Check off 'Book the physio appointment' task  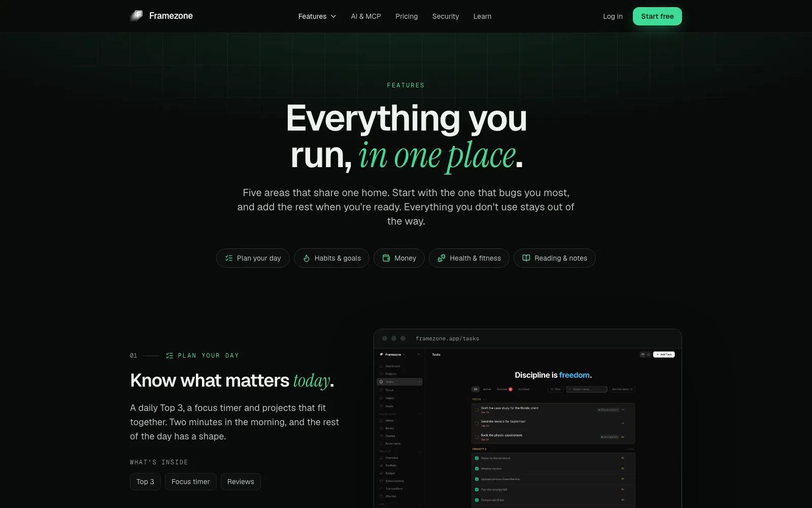[x=477, y=437]
